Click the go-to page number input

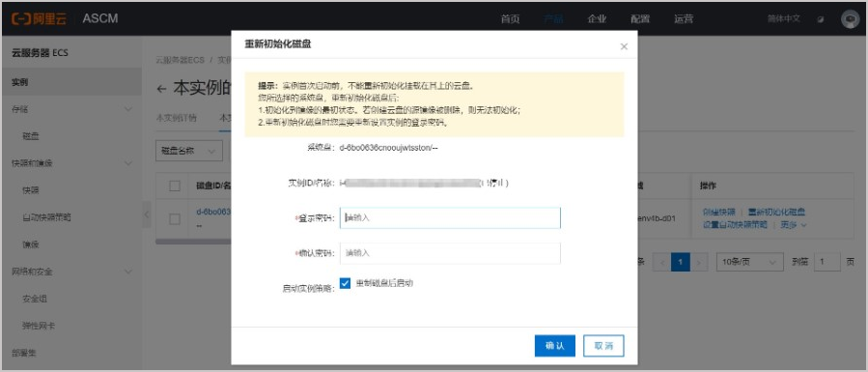coord(827,262)
